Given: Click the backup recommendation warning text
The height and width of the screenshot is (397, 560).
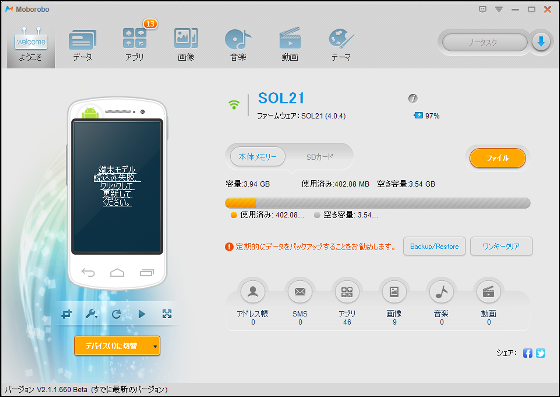Looking at the screenshot, I should 316,247.
